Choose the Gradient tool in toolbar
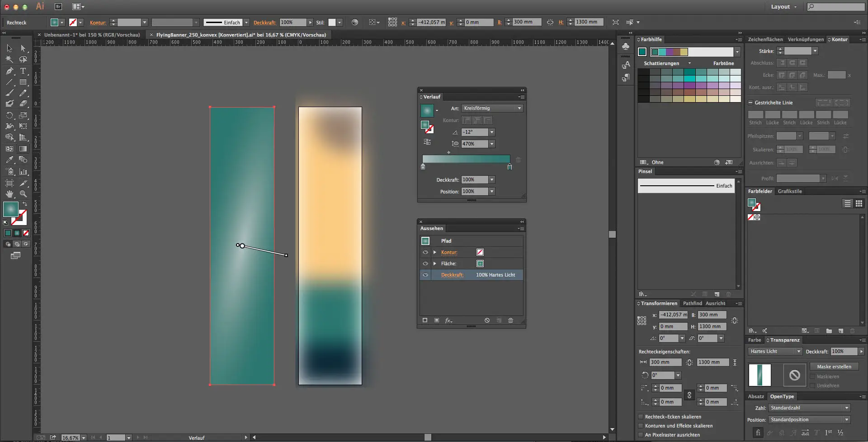The height and width of the screenshot is (442, 868). click(23, 149)
